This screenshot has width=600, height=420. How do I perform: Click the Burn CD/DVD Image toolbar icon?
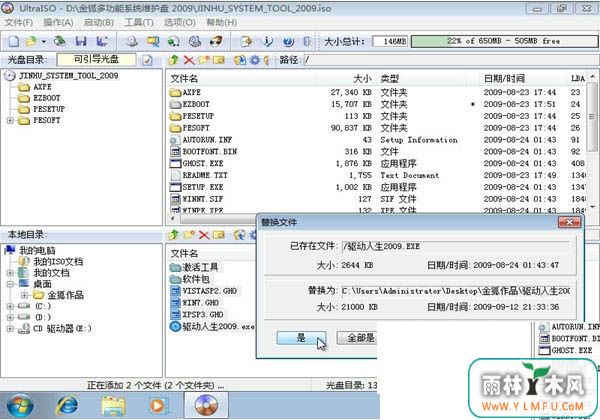pyautogui.click(x=216, y=41)
